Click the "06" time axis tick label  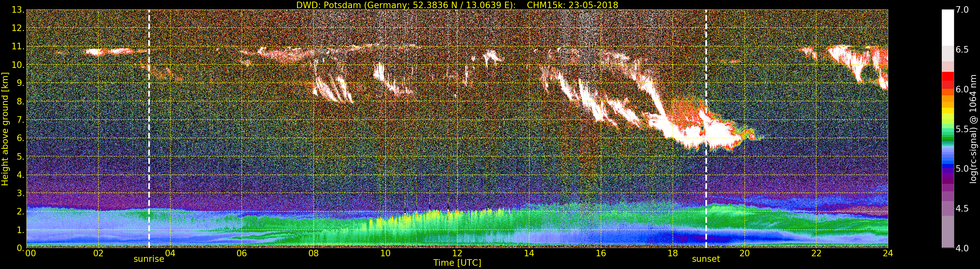242,253
